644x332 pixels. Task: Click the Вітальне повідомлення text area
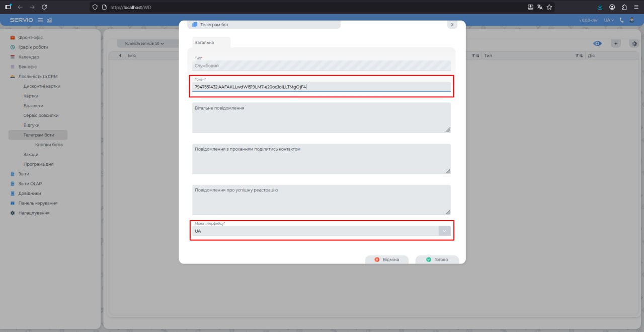pyautogui.click(x=321, y=118)
